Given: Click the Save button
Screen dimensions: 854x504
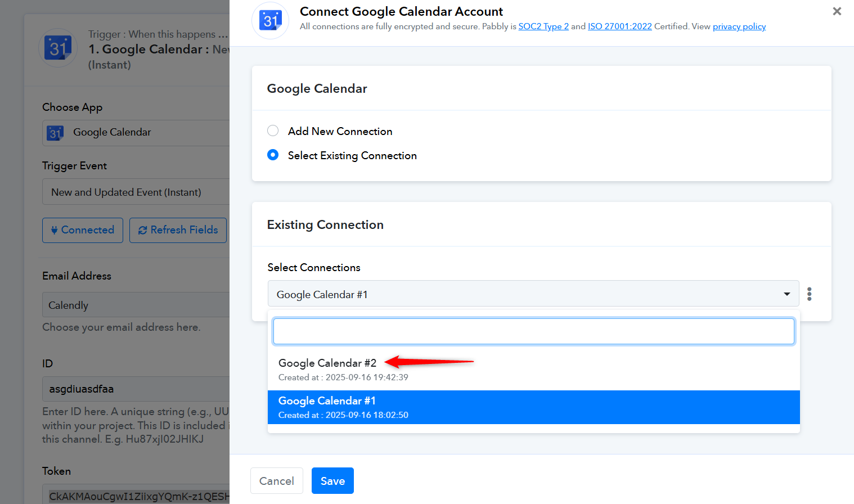Looking at the screenshot, I should point(332,481).
